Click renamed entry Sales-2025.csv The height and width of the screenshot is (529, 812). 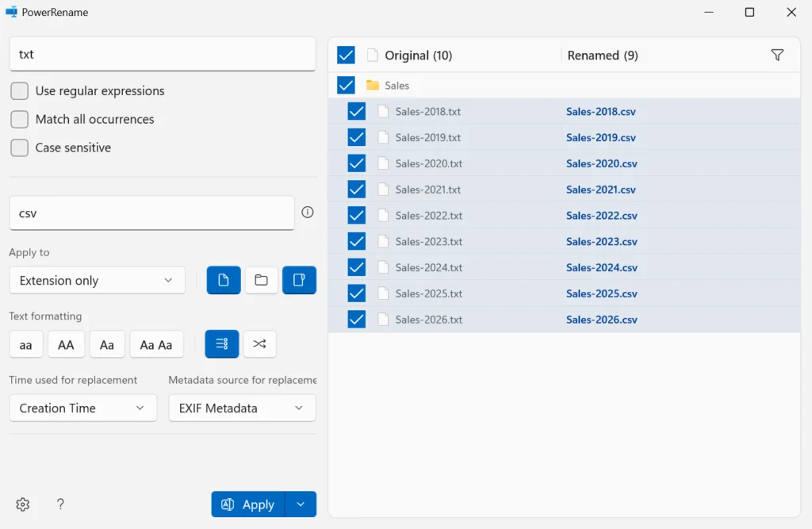click(602, 293)
